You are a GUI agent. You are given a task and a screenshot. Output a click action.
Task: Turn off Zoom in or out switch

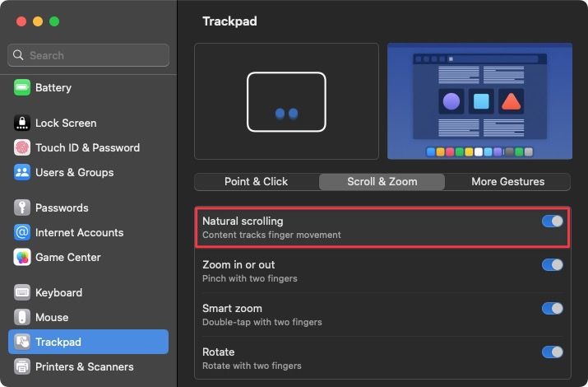[552, 265]
